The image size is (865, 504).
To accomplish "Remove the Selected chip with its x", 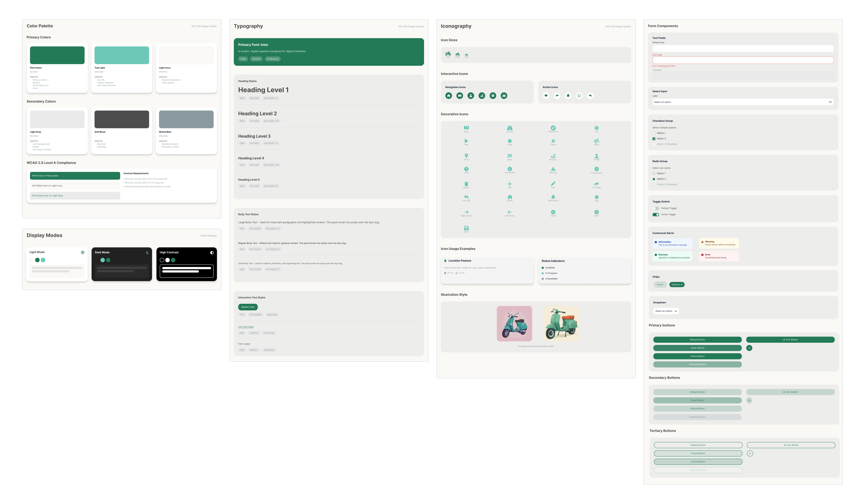I will click(681, 284).
